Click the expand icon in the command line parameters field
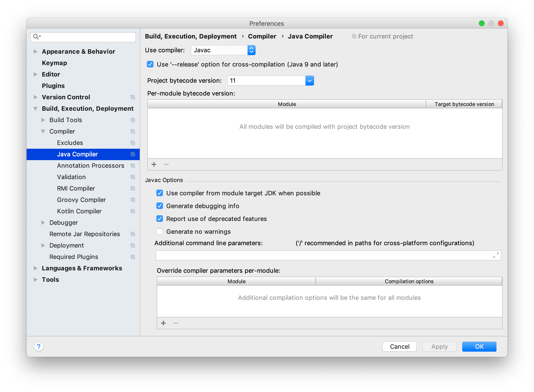Screen dimensions: 534x392 click(496, 255)
